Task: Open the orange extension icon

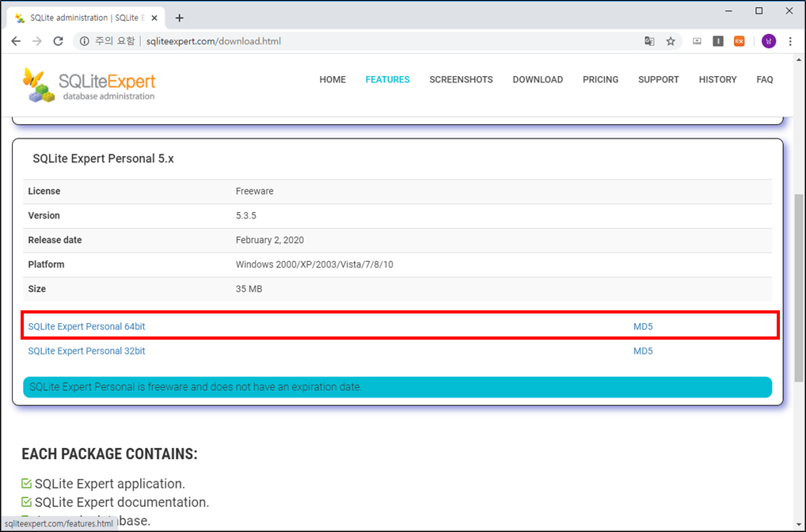Action: pyautogui.click(x=739, y=41)
